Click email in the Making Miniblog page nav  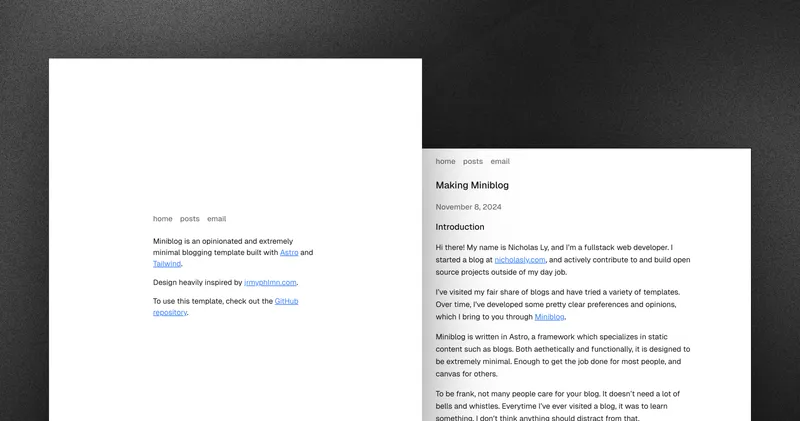(500, 161)
